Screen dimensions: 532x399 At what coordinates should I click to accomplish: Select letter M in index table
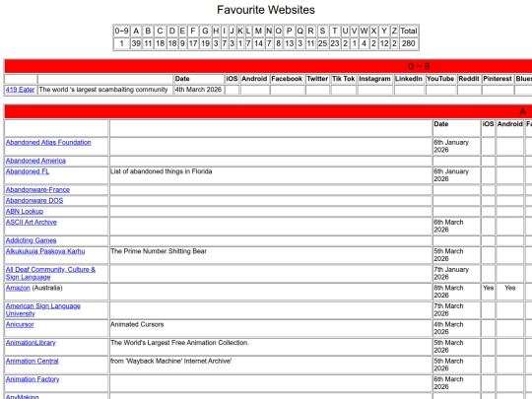point(258,32)
